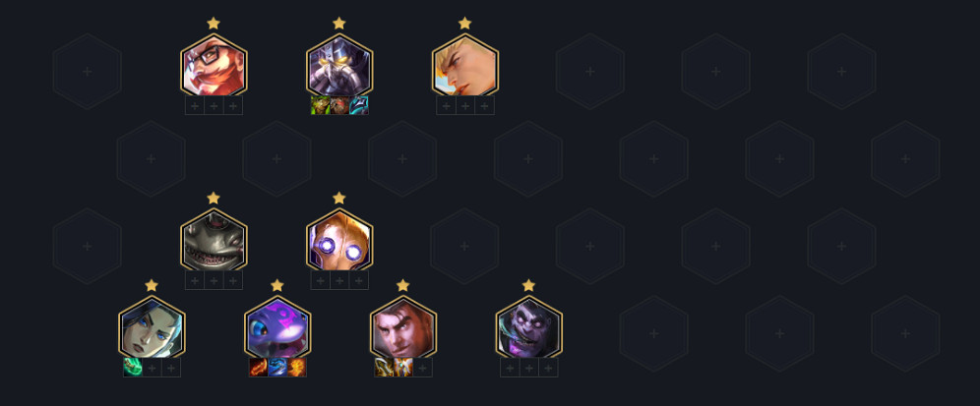Click the empty hex right of the golden robot
This screenshot has height=406, width=980.
point(465,246)
